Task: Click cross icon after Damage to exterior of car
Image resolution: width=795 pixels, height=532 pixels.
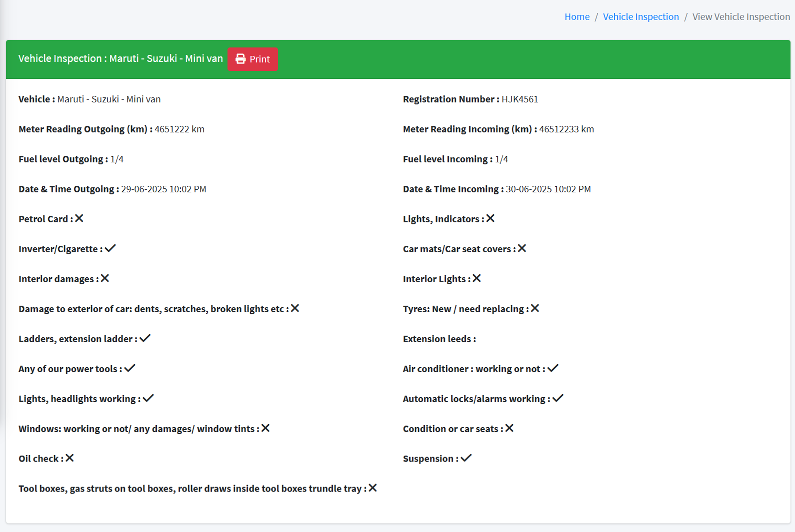Action: (295, 308)
